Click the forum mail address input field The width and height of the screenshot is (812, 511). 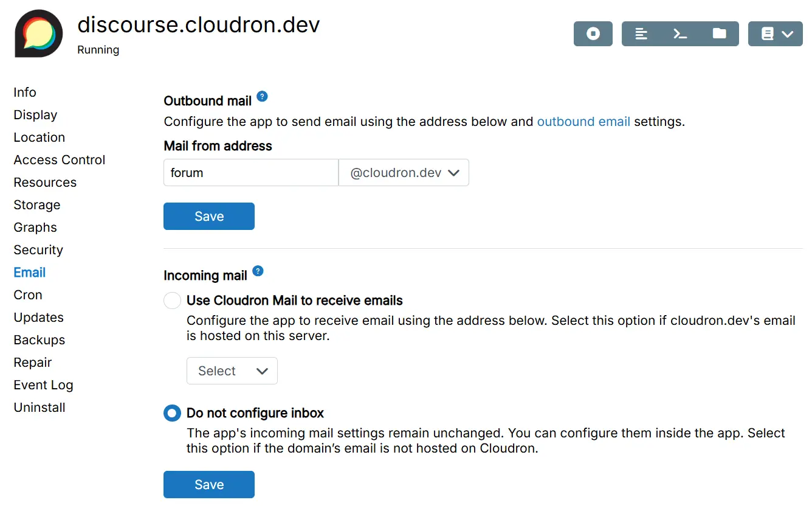(x=250, y=172)
